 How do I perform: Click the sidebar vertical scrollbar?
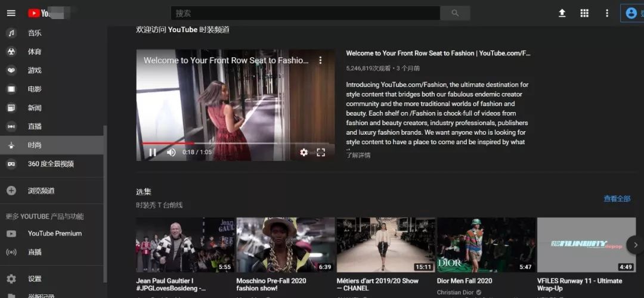click(x=105, y=204)
